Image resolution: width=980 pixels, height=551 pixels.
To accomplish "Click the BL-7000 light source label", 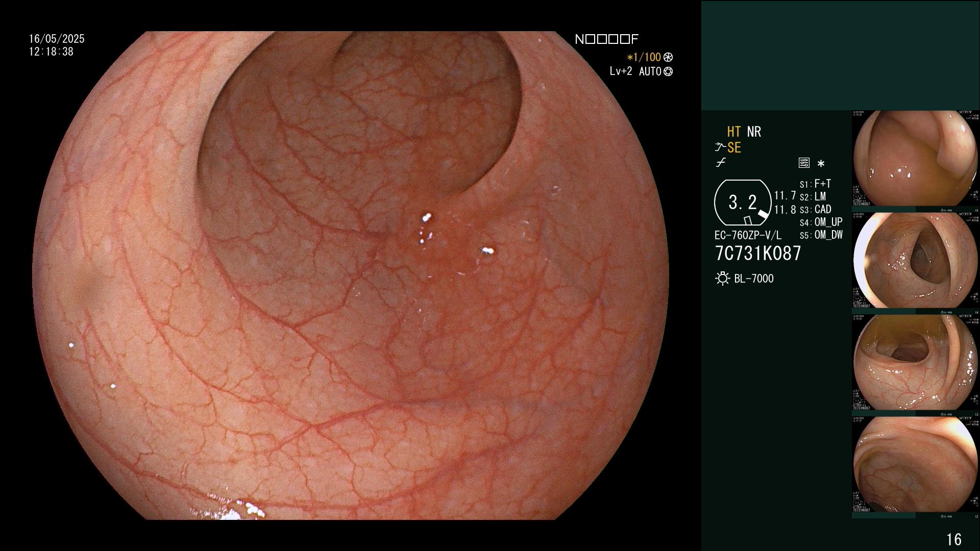I will (x=753, y=279).
